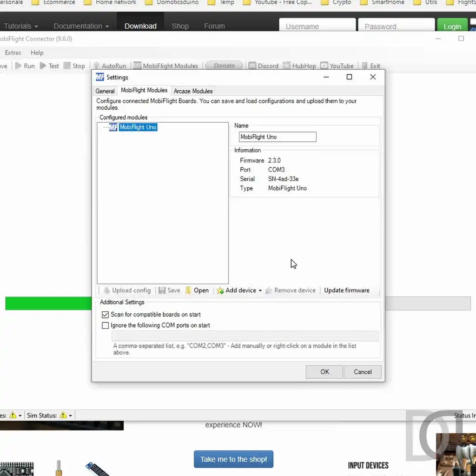Open the Download page tab
The height and width of the screenshot is (476, 476).
[140, 26]
